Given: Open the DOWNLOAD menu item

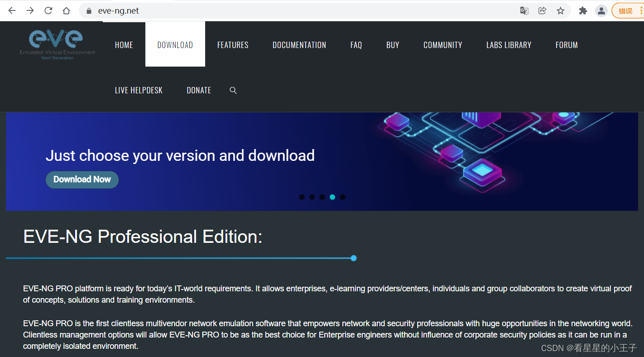Looking at the screenshot, I should tap(175, 44).
